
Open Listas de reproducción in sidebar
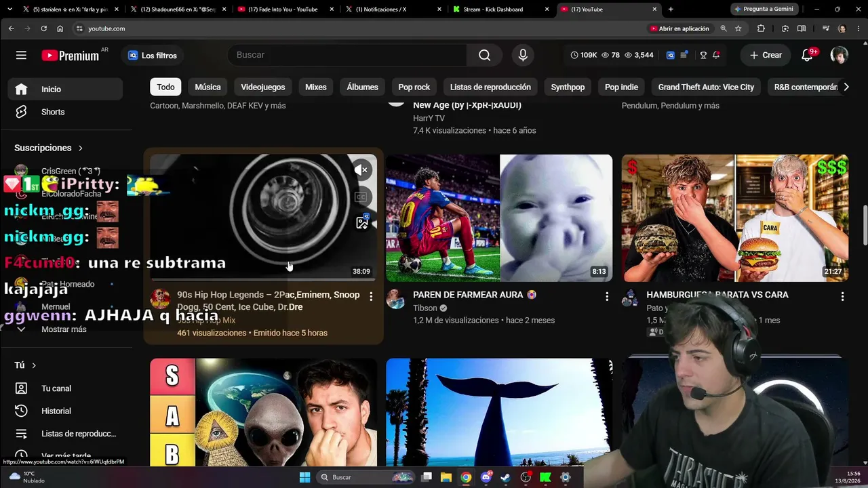(66, 434)
